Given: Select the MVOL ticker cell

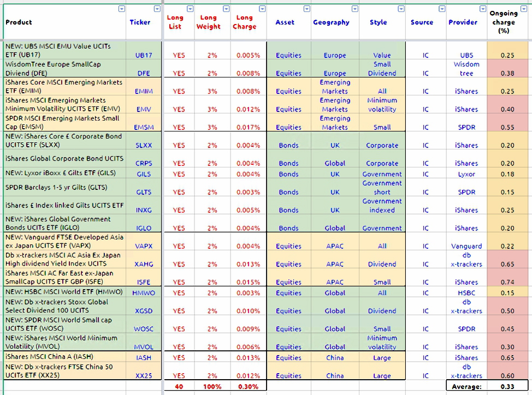Looking at the screenshot, I should pyautogui.click(x=144, y=342).
